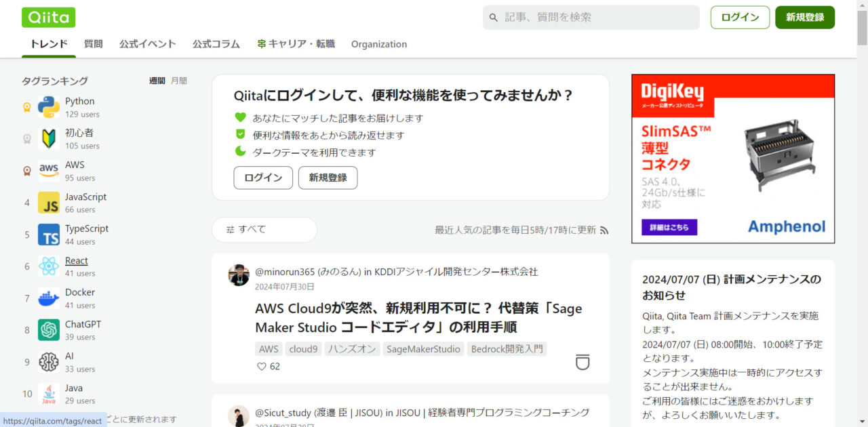This screenshot has width=868, height=427.
Task: Click the TypeScript TS icon
Action: [48, 235]
